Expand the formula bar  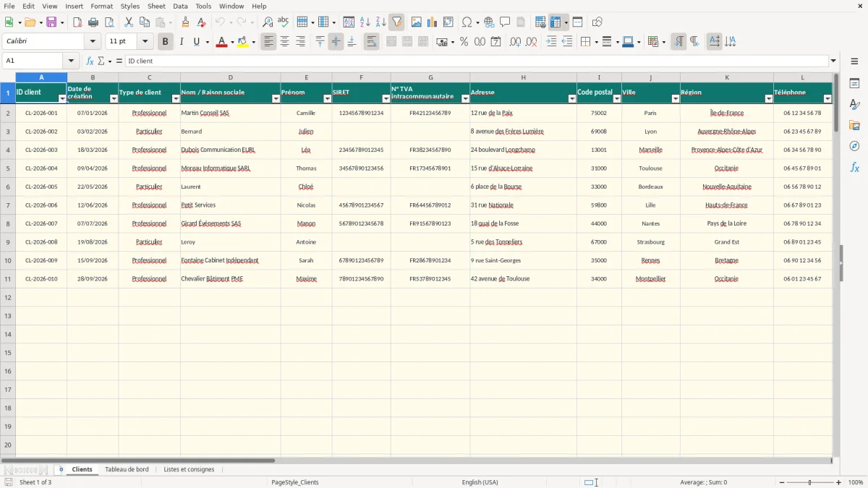coord(833,61)
